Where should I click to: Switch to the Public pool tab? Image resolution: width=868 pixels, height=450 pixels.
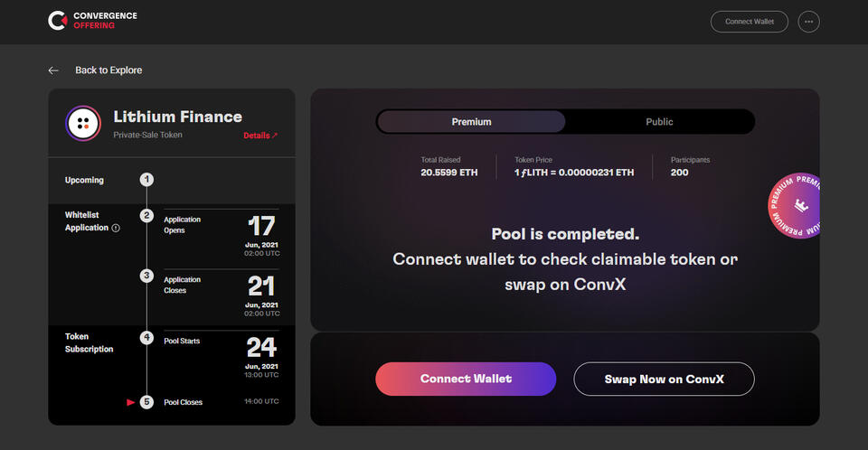tap(659, 122)
